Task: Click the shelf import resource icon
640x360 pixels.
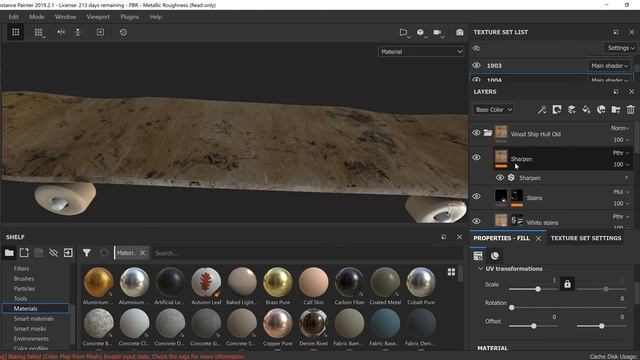Action: pyautogui.click(x=24, y=253)
